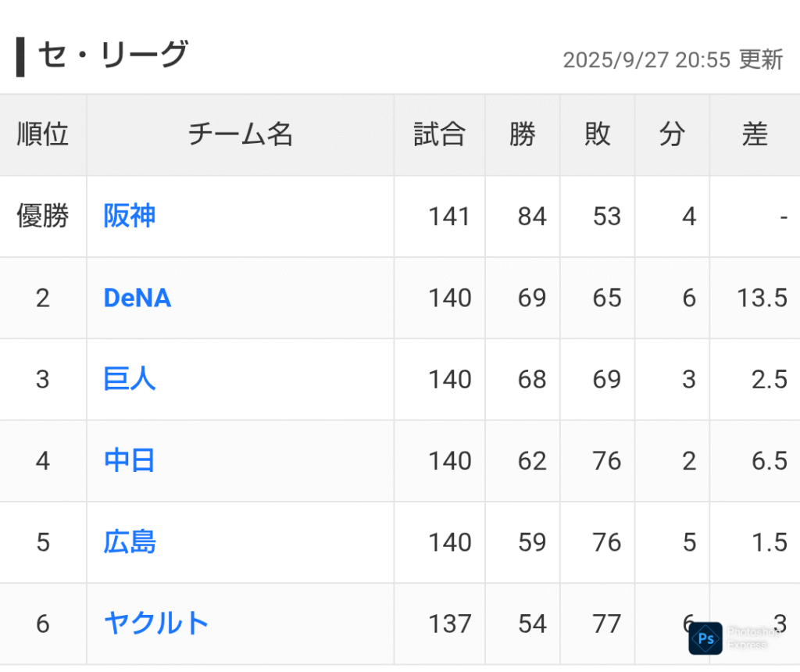Click the 順位 column header
The width and height of the screenshot is (800, 672).
(43, 134)
